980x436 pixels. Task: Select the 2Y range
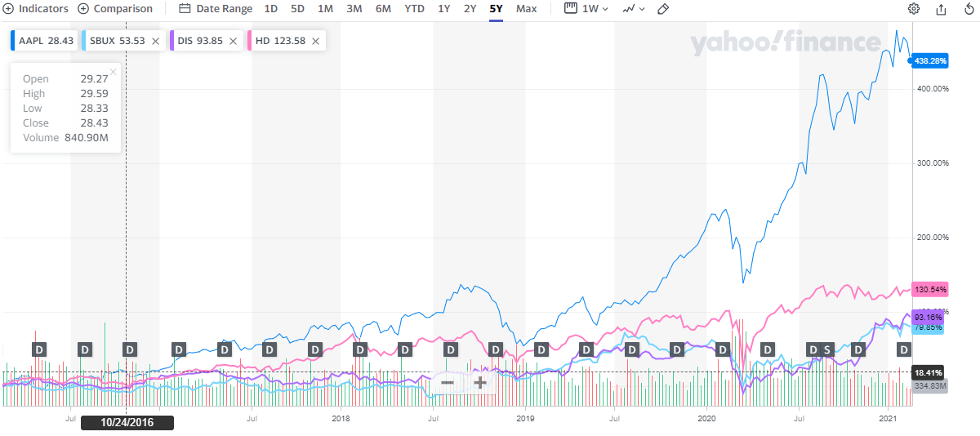point(470,9)
